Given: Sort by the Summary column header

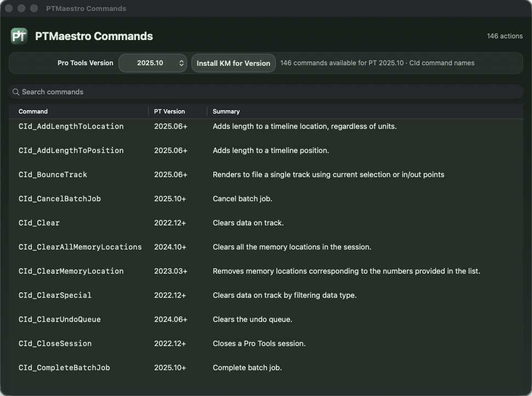Looking at the screenshot, I should coord(226,111).
